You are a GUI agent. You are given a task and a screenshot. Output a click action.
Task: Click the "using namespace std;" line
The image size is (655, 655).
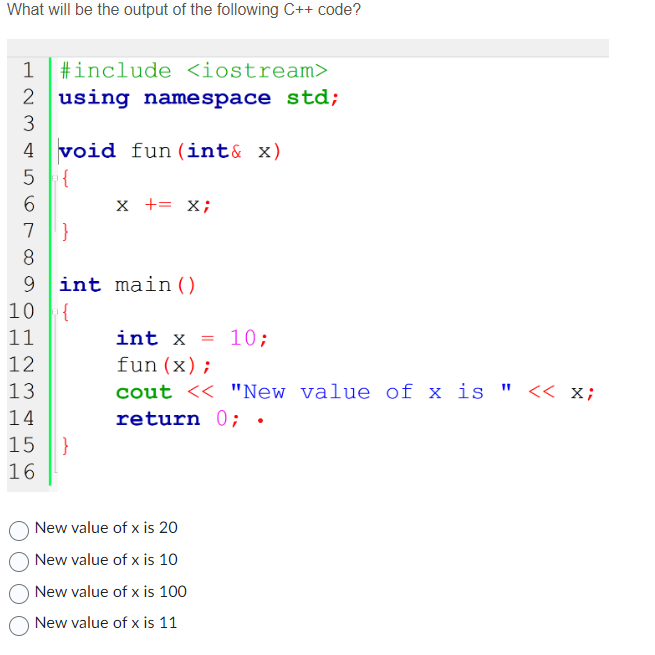tap(198, 98)
